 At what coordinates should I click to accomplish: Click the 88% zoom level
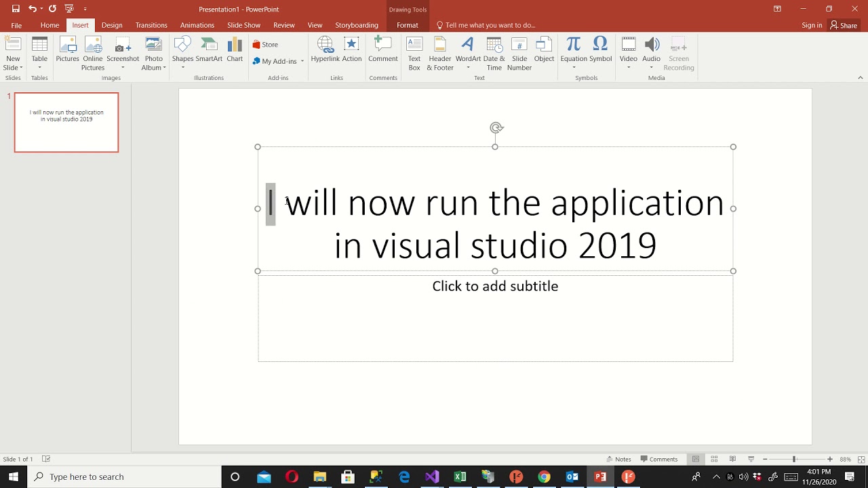(x=845, y=459)
